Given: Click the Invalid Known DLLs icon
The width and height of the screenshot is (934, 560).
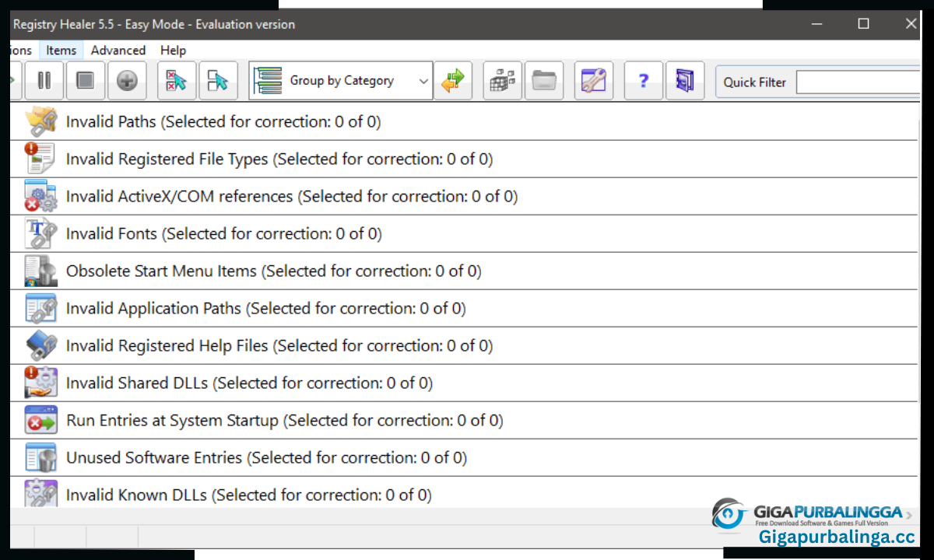Looking at the screenshot, I should pos(40,493).
